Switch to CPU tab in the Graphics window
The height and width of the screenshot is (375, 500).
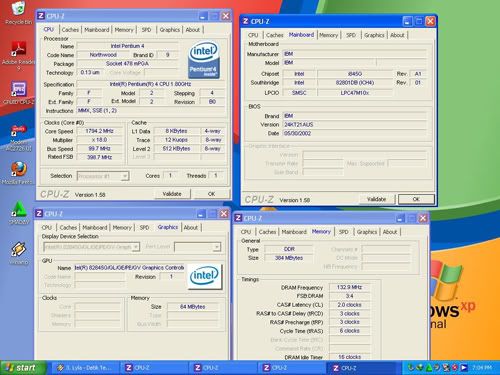pyautogui.click(x=47, y=227)
